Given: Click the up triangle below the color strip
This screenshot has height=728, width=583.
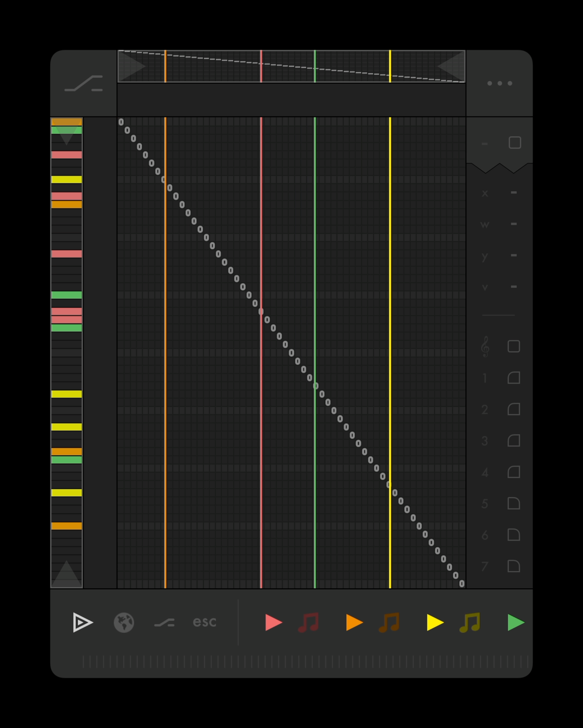Looking at the screenshot, I should click(66, 574).
